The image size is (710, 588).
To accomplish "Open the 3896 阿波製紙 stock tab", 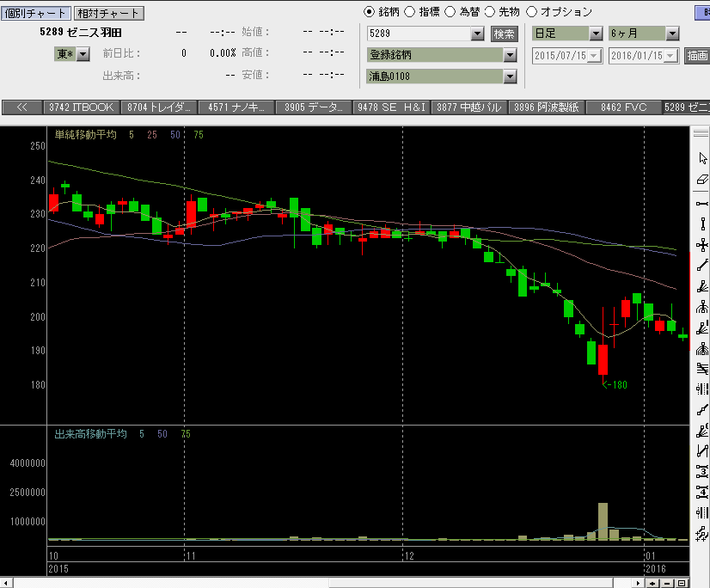I will (547, 107).
